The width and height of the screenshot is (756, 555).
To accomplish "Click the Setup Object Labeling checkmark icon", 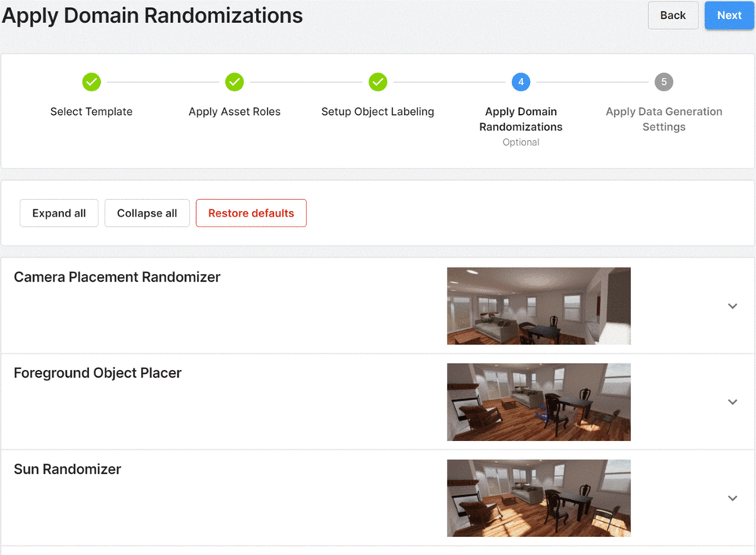I will point(378,82).
